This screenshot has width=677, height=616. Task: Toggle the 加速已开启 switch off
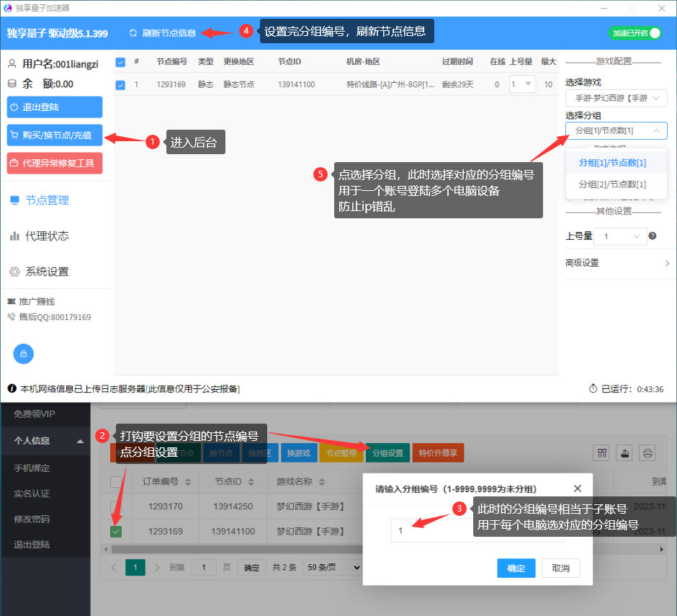click(635, 33)
